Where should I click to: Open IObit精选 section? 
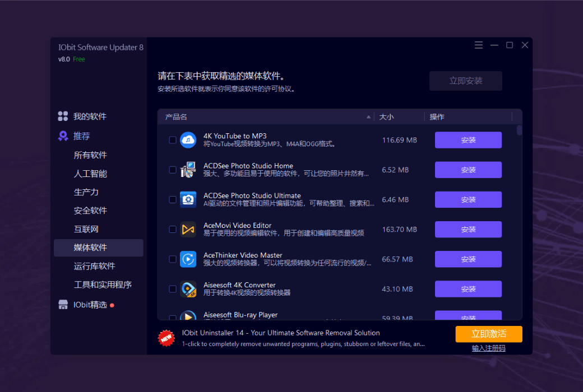click(x=90, y=305)
